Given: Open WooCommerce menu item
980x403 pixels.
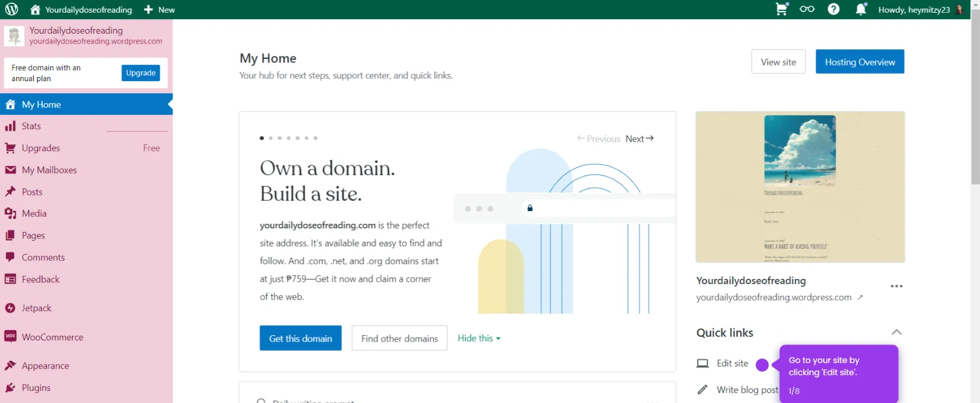Looking at the screenshot, I should 86,337.
